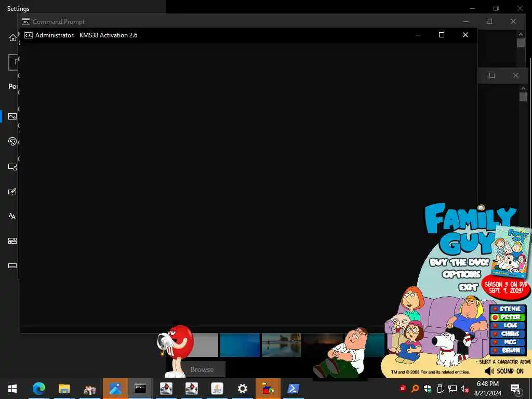Switch to the Command Prompt taskbar icon

coord(140,389)
